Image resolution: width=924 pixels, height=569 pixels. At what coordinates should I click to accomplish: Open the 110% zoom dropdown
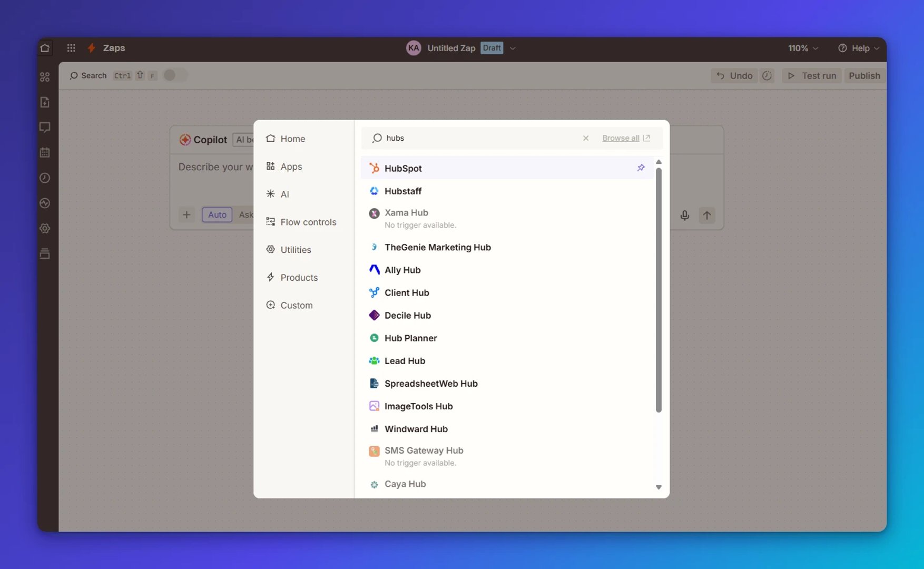coord(803,48)
